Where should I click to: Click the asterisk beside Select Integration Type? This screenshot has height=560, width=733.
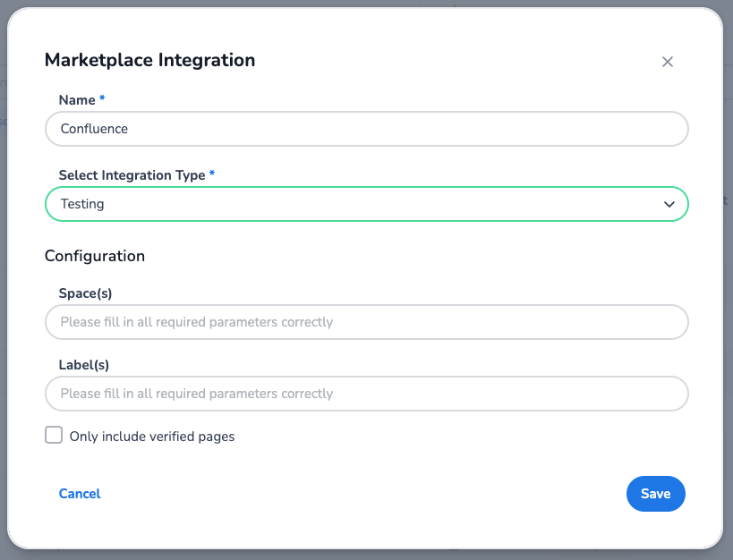212,174
